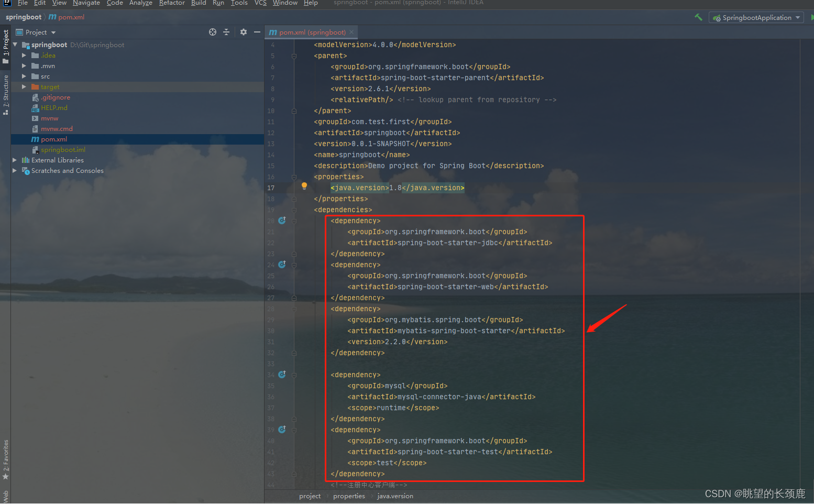The height and width of the screenshot is (504, 814).
Task: Fold the properties tag at line 16
Action: point(294,177)
